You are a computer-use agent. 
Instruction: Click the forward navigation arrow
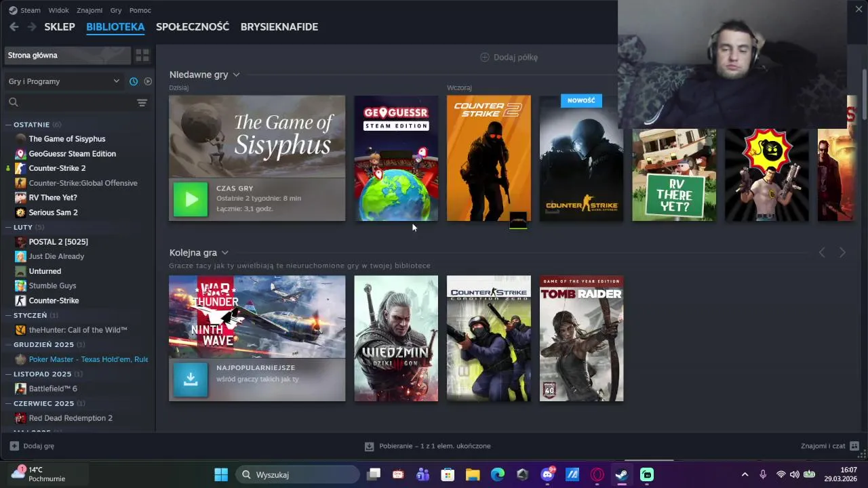coord(32,27)
